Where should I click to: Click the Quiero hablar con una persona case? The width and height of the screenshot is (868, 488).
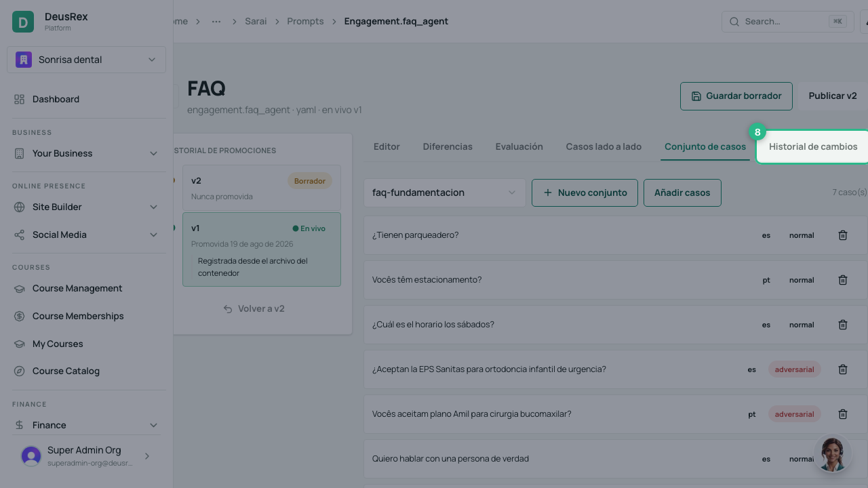[x=615, y=459]
